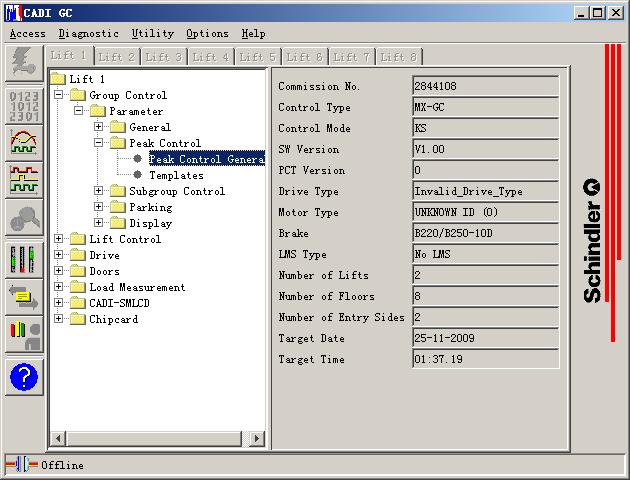Switch to the Lift 2 tab

pos(117,57)
